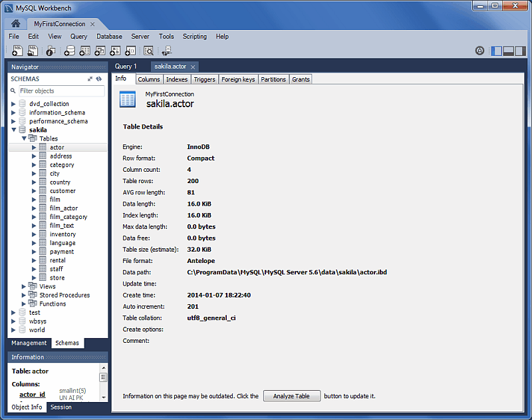
Task: Click the create new schema icon
Action: 70,51
